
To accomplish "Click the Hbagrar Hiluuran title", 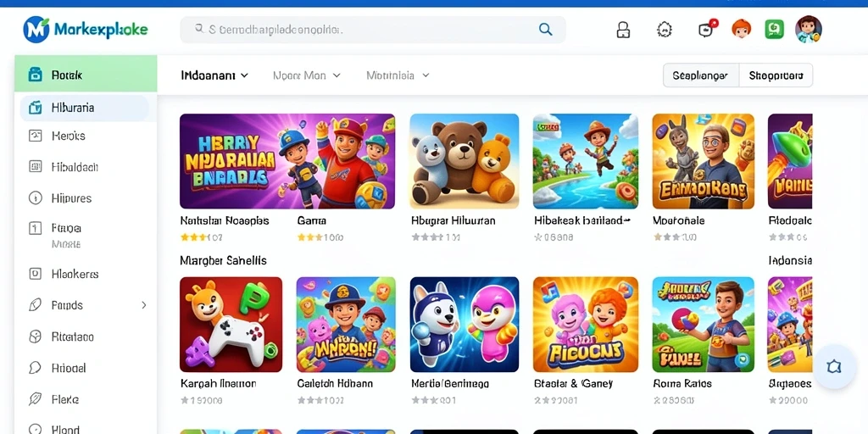I will pos(453,220).
